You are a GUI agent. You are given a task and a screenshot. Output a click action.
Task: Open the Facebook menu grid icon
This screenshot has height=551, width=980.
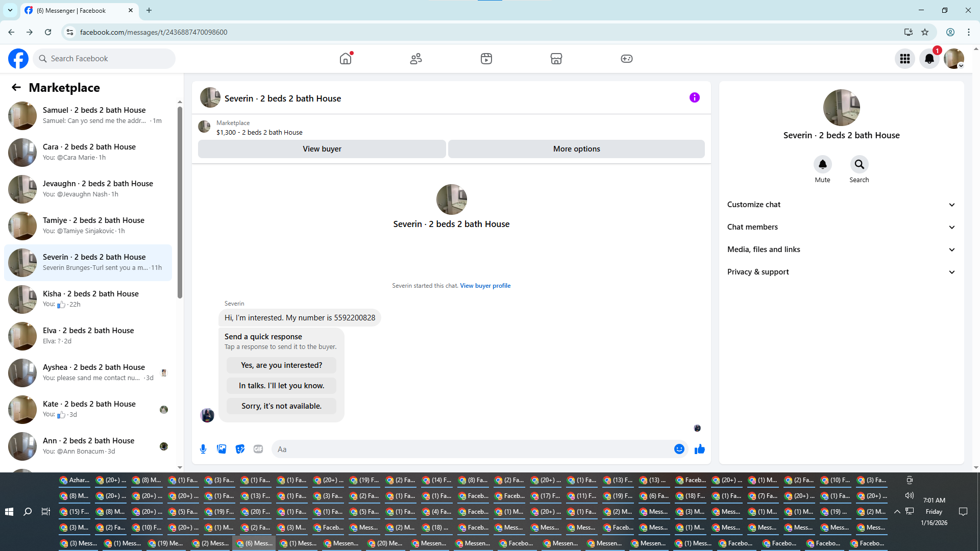click(x=904, y=59)
